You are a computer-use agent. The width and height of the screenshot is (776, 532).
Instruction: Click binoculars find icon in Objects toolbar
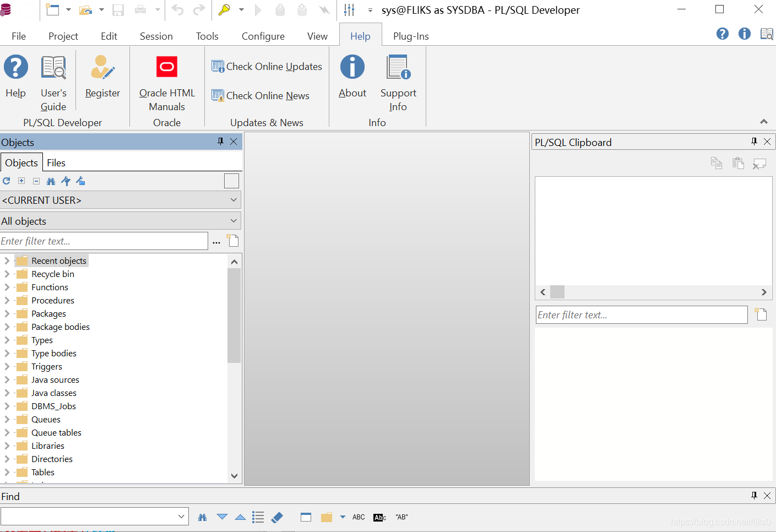tap(51, 181)
